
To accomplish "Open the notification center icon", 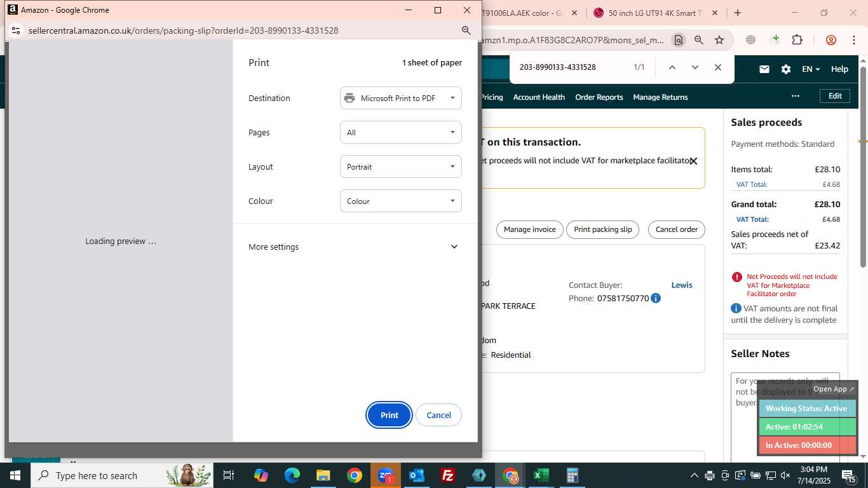I will [849, 475].
